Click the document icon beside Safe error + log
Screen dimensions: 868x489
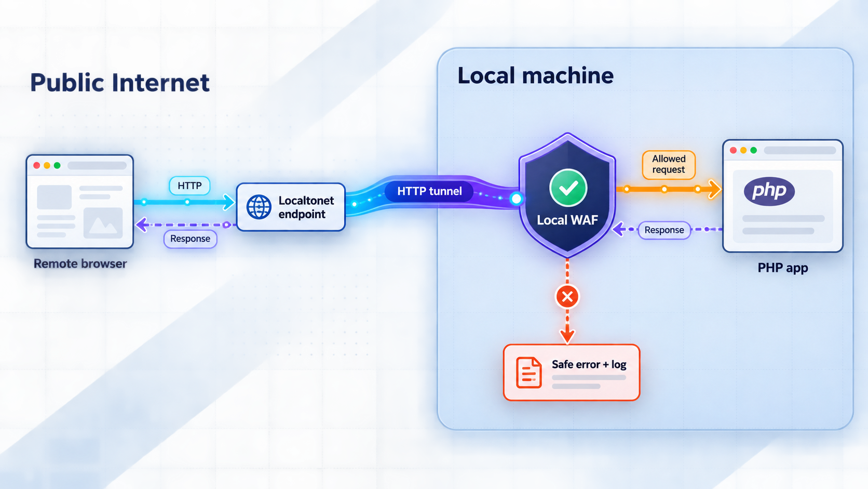click(x=528, y=373)
